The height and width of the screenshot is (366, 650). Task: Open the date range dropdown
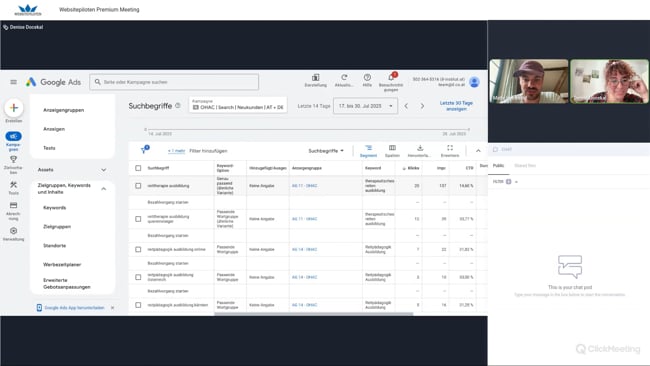click(x=365, y=106)
